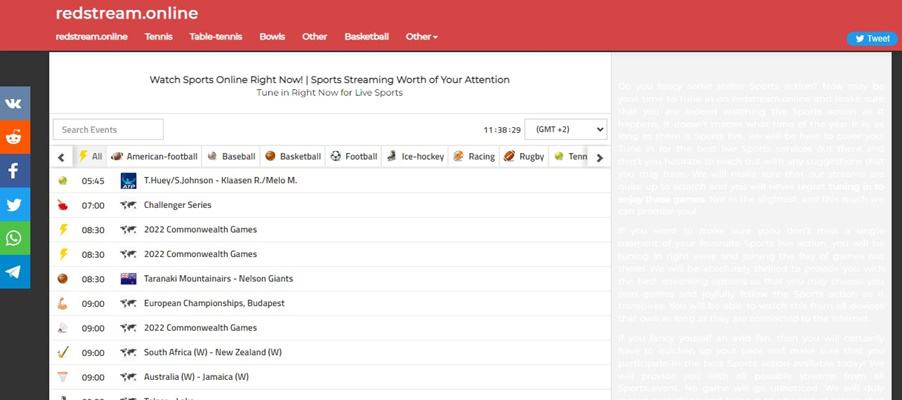902x400 pixels.
Task: Click tennis ball icon in 05:45 row
Action: point(63,180)
